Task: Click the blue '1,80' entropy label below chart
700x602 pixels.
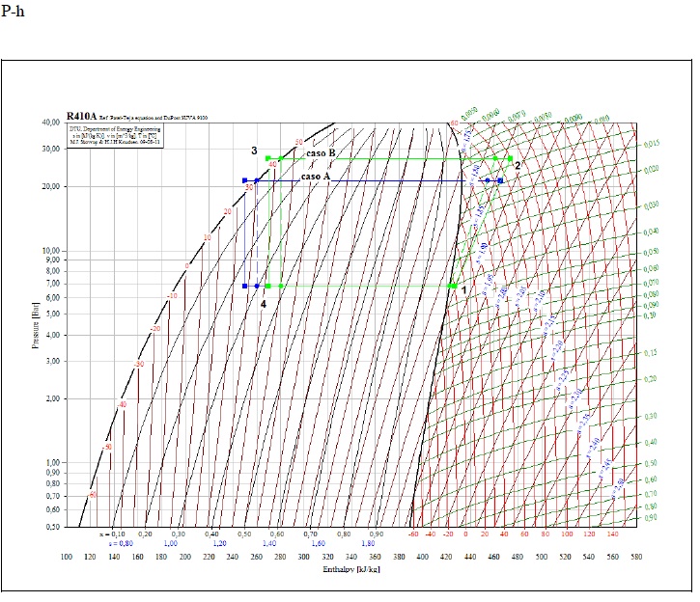Action: tap(368, 543)
